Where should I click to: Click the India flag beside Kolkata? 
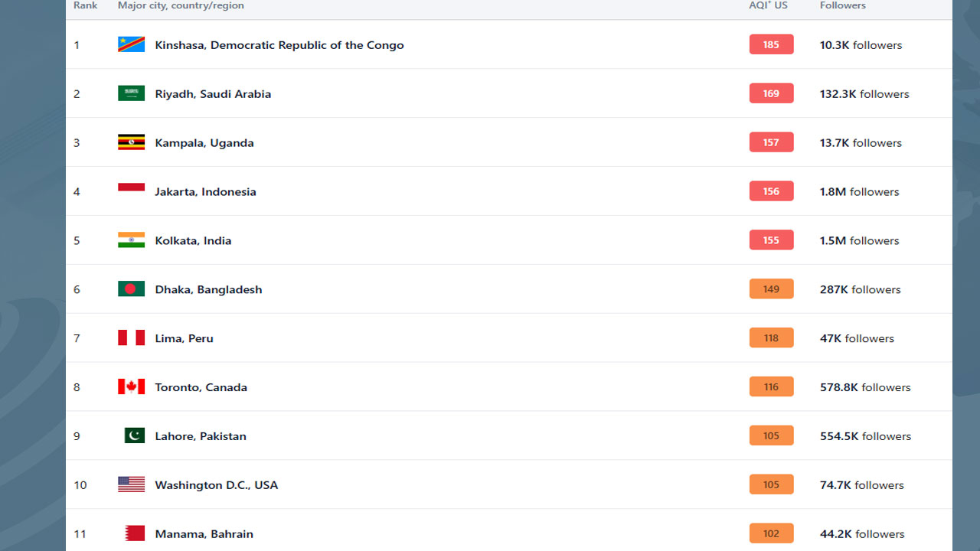tap(131, 240)
